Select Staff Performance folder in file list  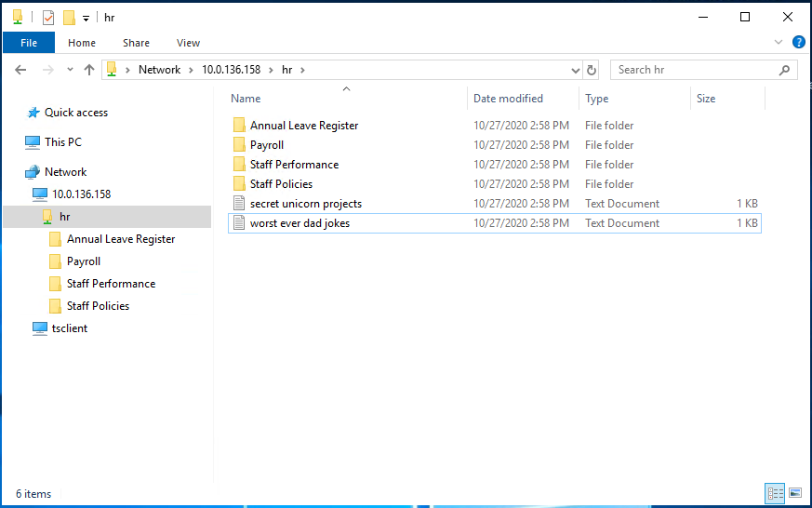pos(294,165)
